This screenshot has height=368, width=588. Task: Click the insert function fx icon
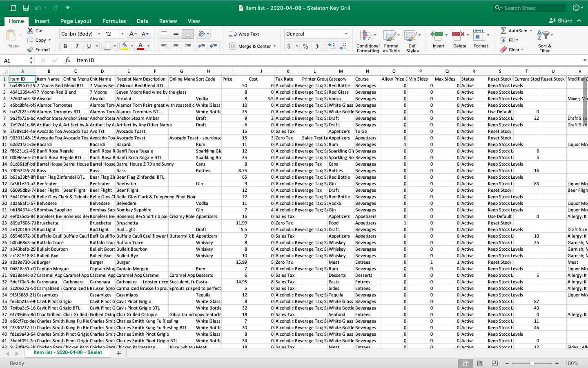pyautogui.click(x=68, y=60)
